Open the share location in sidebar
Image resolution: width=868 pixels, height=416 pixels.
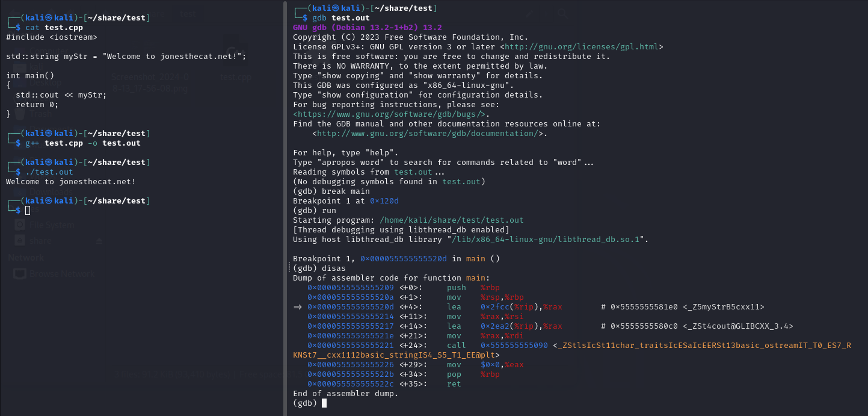pos(41,241)
